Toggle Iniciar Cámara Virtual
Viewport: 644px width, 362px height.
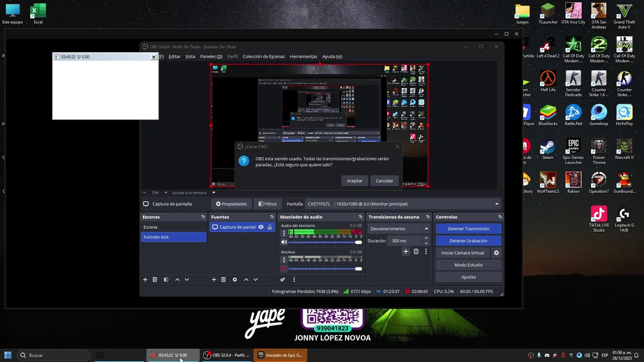[x=462, y=253]
